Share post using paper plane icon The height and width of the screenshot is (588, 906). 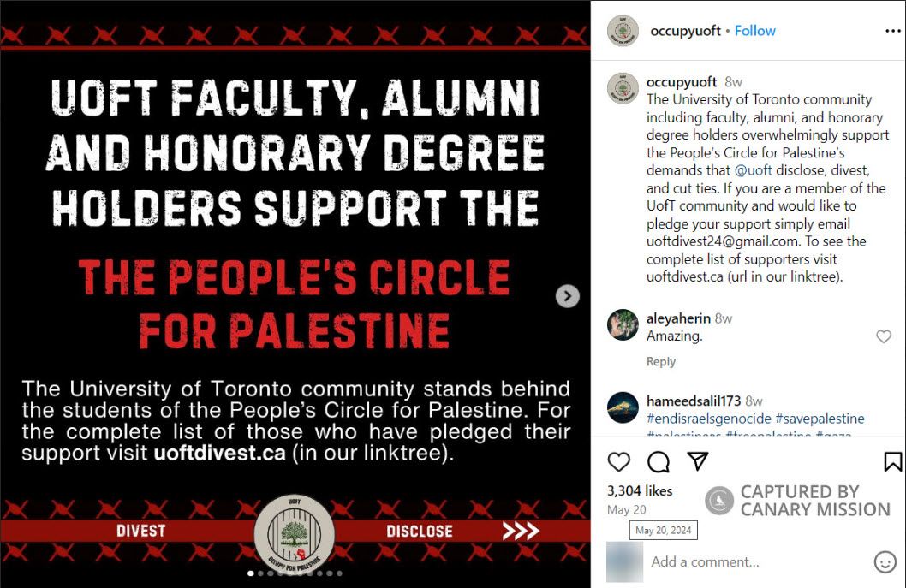[698, 462]
